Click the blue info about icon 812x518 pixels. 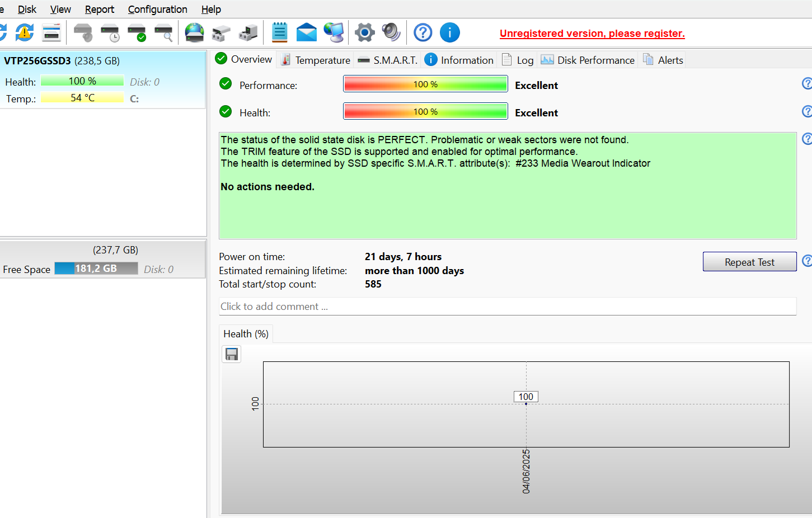click(x=449, y=32)
